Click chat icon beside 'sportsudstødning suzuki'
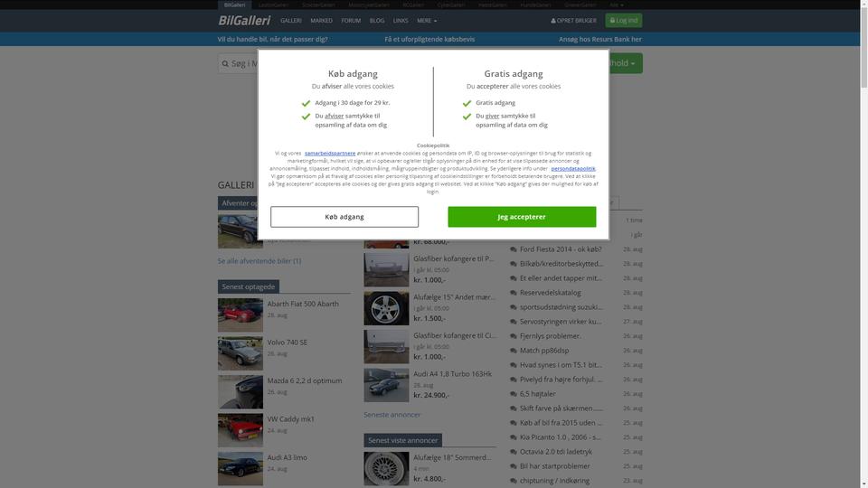The height and width of the screenshot is (488, 868). [x=514, y=307]
